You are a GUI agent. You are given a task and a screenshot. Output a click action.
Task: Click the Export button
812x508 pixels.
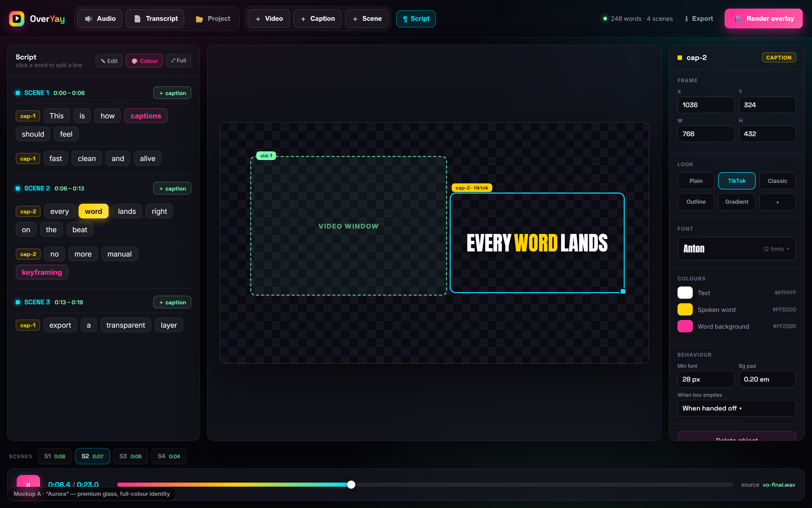tap(699, 19)
